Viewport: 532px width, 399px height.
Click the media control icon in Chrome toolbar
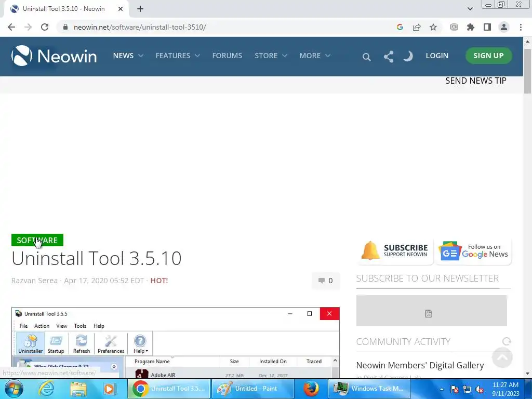454,27
